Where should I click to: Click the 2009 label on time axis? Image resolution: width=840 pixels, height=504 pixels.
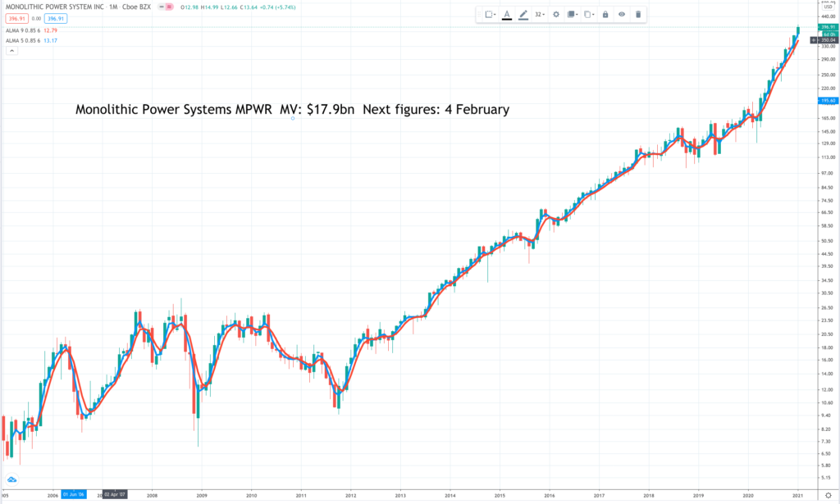202,496
